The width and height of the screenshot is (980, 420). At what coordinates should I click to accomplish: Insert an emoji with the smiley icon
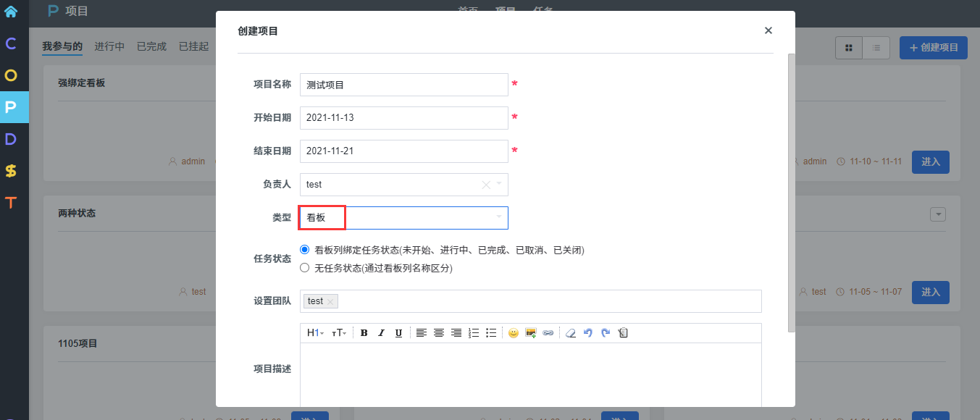[514, 333]
